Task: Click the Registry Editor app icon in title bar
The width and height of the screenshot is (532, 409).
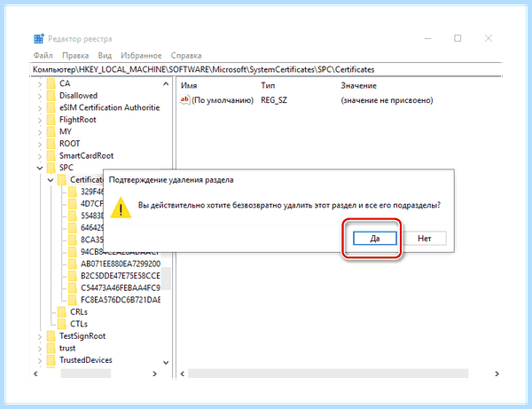Action: tap(39, 39)
